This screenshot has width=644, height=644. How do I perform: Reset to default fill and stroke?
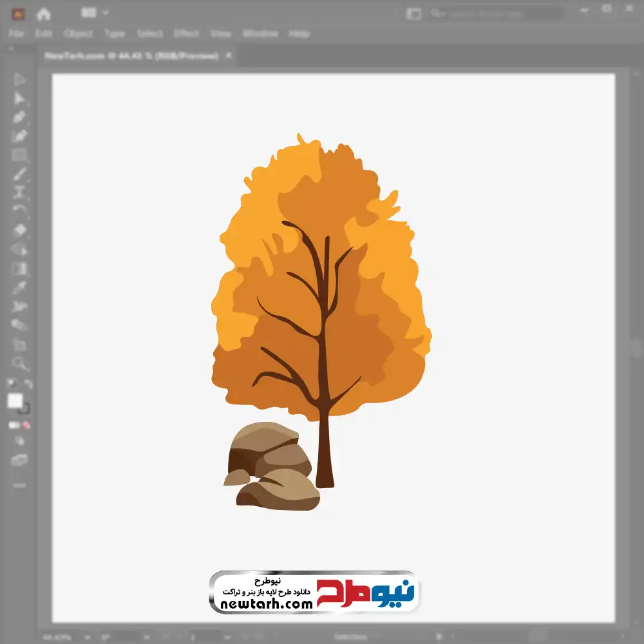pyautogui.click(x=11, y=384)
